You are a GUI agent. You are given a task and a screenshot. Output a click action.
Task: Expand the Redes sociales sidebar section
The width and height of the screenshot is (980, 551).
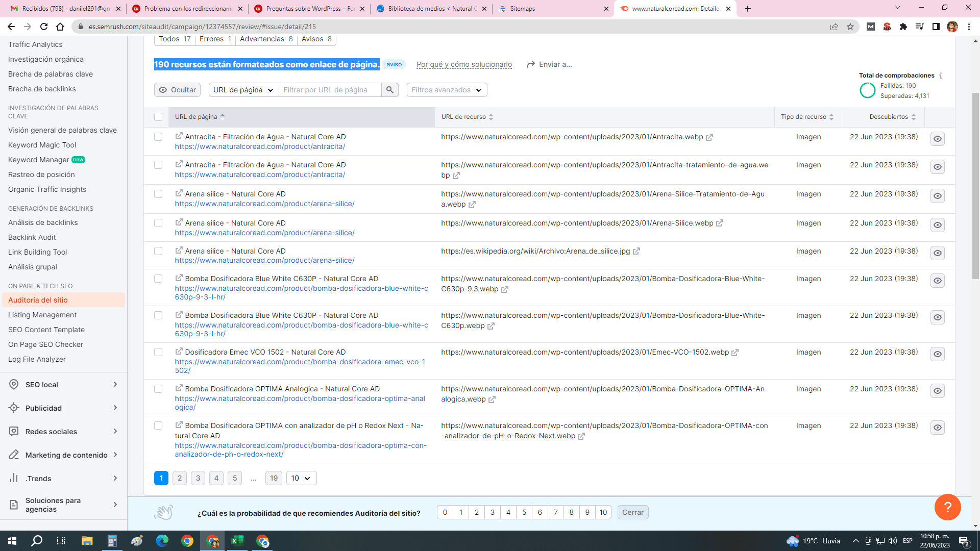tap(64, 432)
